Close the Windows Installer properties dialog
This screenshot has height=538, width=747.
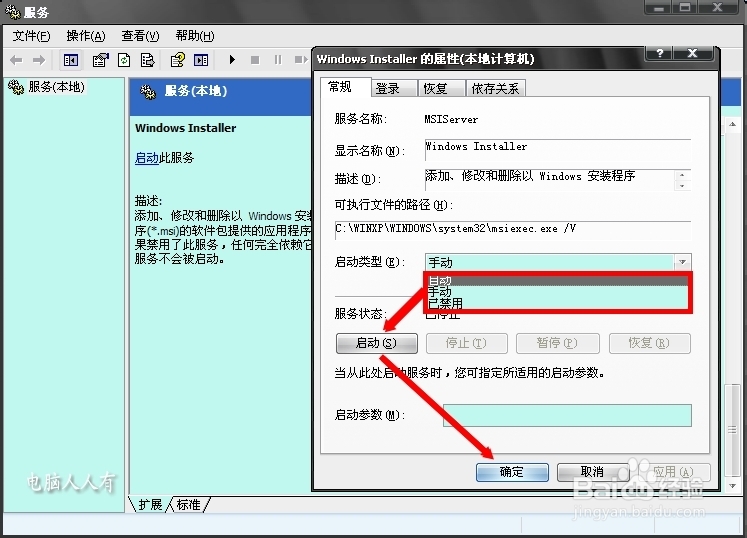(x=693, y=53)
